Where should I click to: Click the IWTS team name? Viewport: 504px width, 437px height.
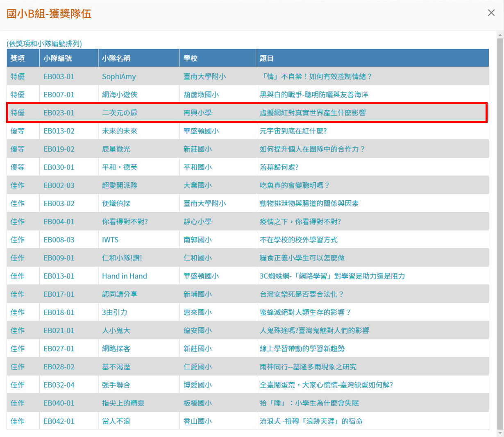[110, 240]
